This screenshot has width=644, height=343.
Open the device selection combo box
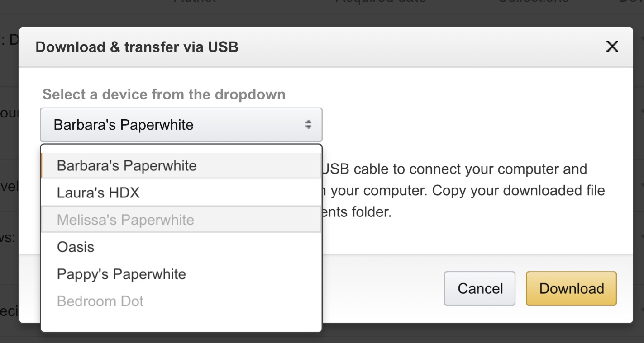181,125
